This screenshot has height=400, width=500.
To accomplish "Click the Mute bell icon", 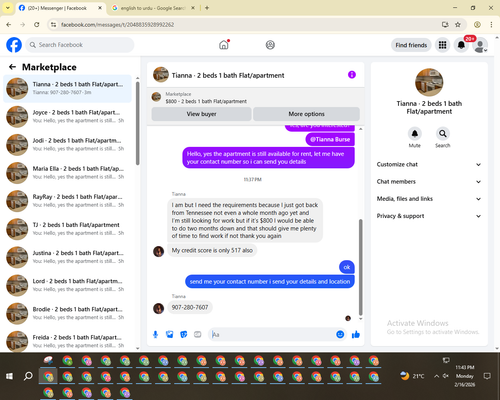I will tap(414, 134).
